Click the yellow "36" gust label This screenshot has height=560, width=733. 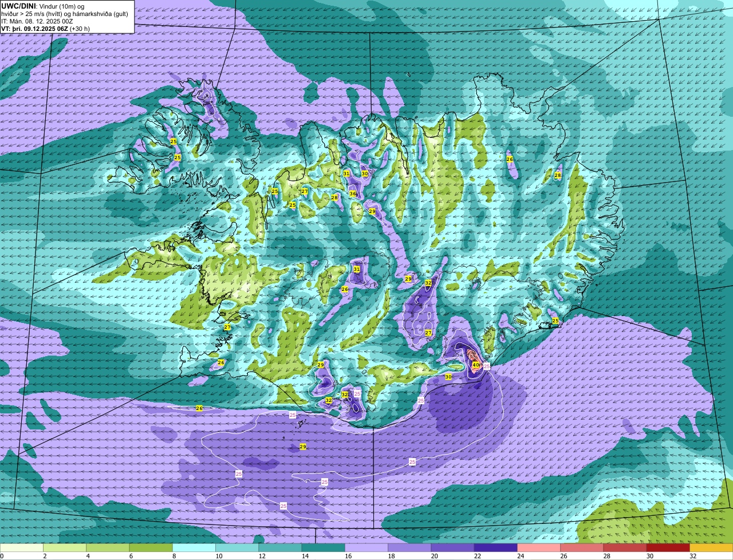click(x=353, y=194)
